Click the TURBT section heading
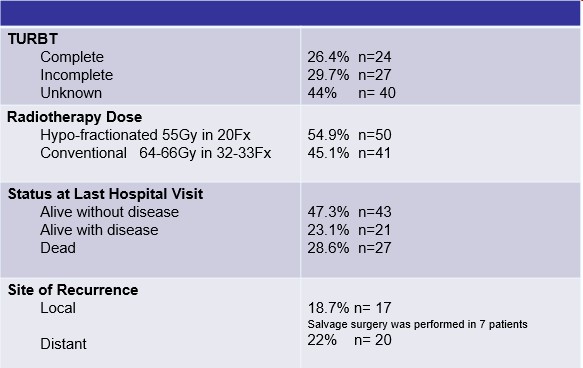Screen dimensions: 583x368 click(33, 39)
